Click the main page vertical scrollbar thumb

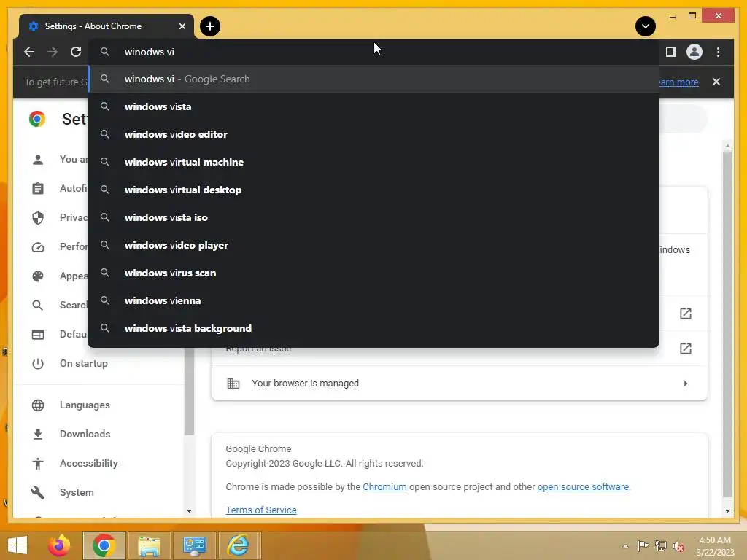[727, 324]
